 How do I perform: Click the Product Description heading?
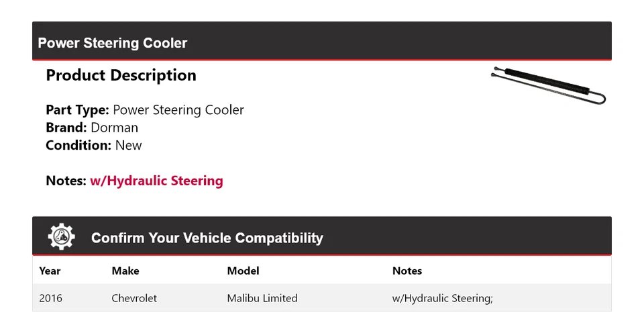pyautogui.click(x=121, y=75)
